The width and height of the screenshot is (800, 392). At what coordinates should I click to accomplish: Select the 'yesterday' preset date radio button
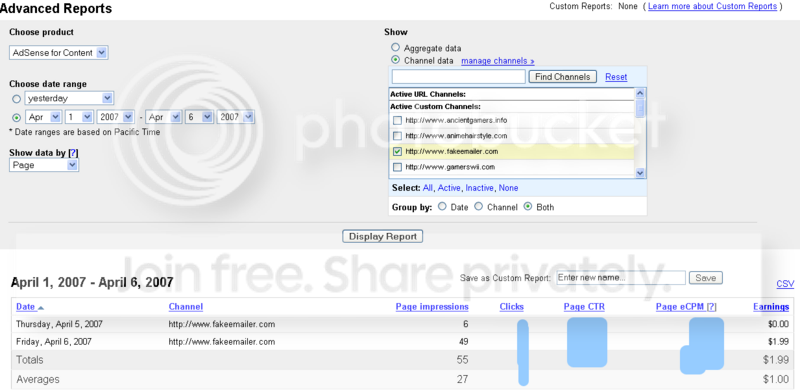pyautogui.click(x=16, y=99)
